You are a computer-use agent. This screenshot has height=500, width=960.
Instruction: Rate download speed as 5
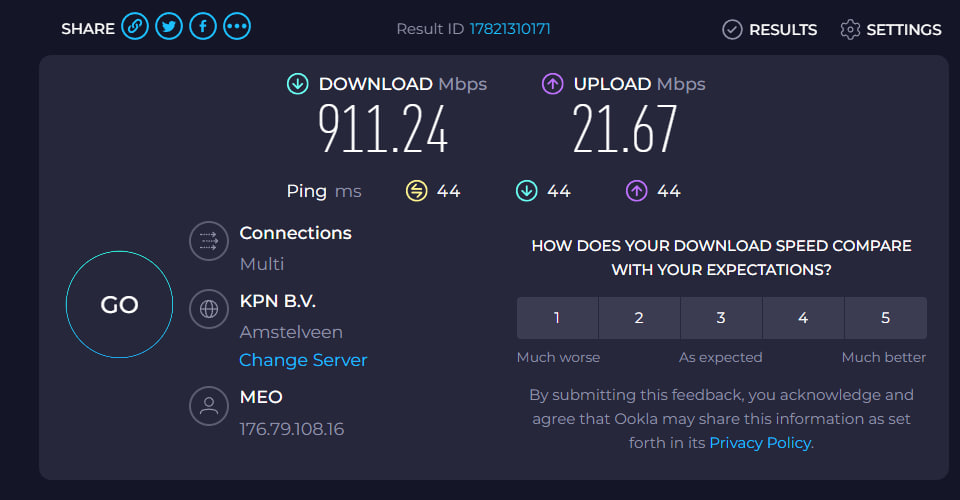coord(885,318)
